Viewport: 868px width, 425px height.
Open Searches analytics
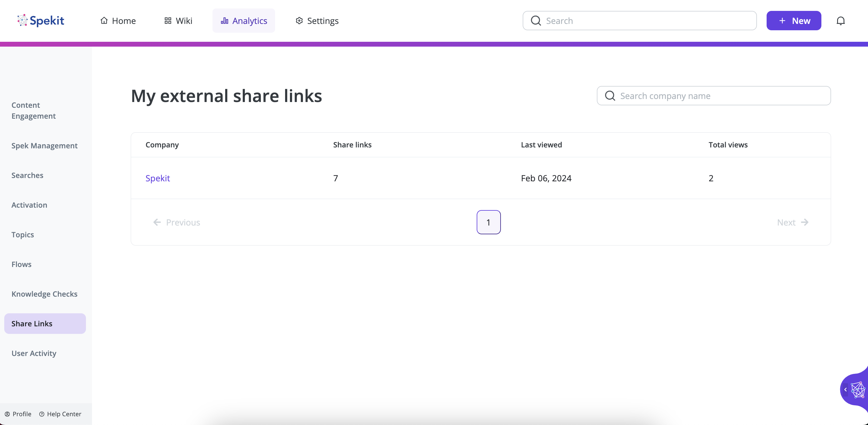(x=27, y=175)
